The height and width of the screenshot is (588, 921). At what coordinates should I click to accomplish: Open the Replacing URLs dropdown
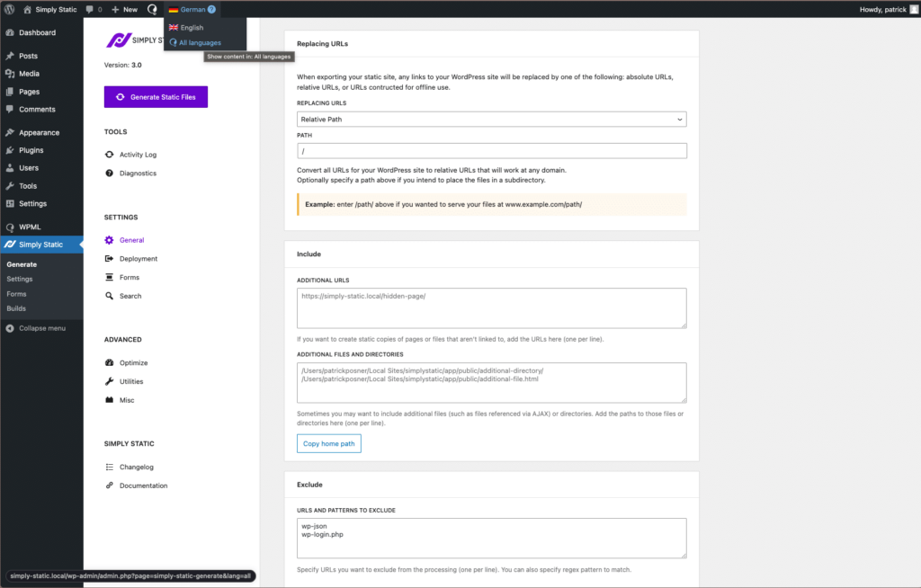pyautogui.click(x=492, y=120)
